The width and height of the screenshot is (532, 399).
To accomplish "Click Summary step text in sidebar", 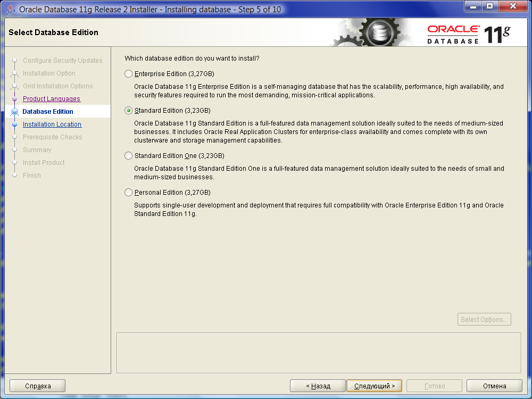I will 37,149.
